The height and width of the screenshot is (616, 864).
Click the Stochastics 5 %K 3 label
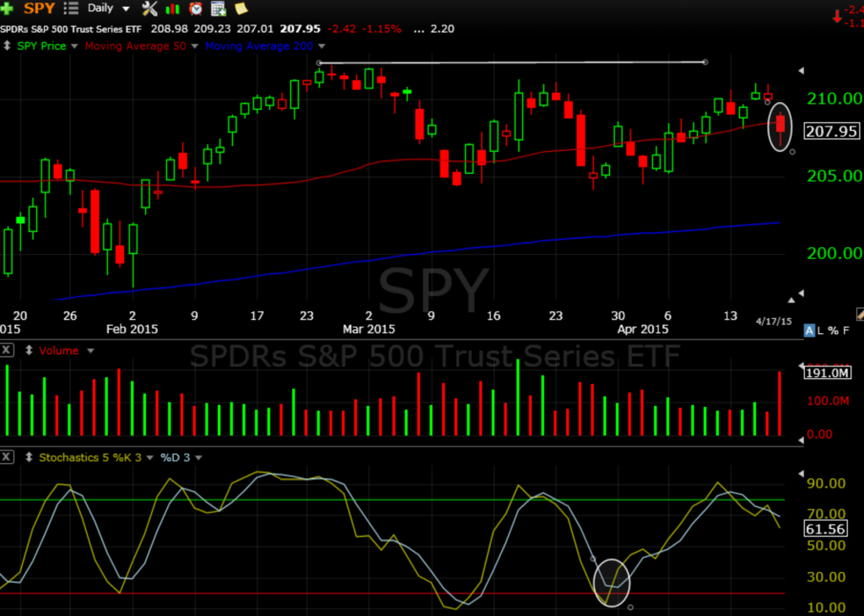click(90, 457)
